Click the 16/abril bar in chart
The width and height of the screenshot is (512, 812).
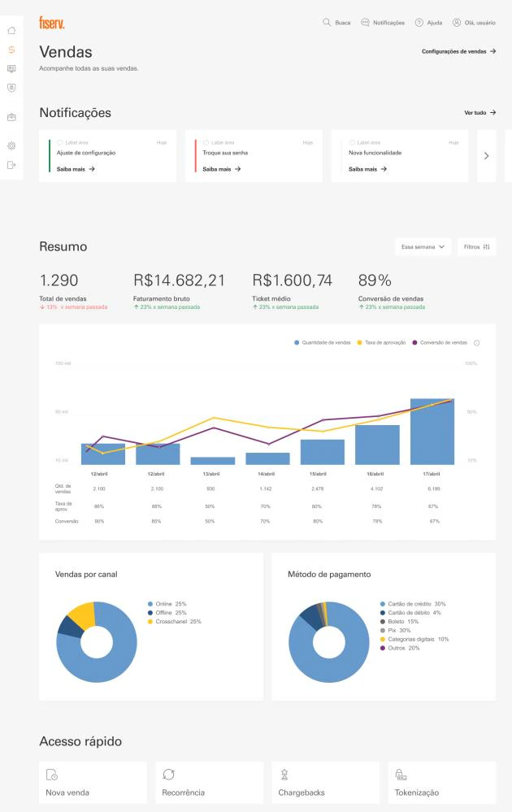point(377,445)
